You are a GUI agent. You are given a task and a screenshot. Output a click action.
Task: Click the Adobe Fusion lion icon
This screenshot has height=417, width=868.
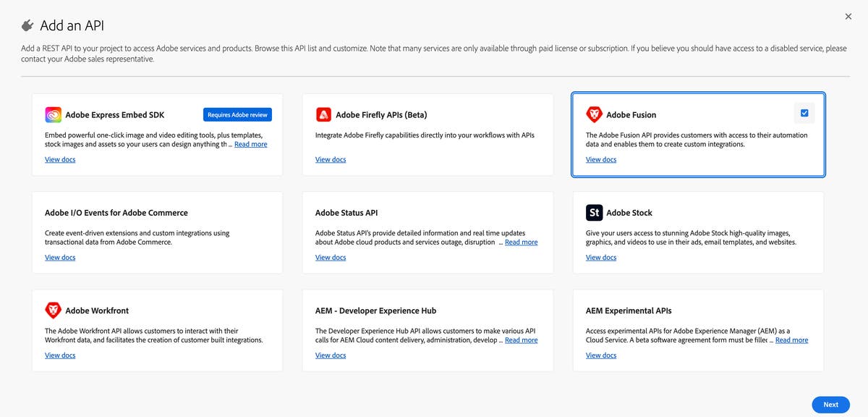pos(594,114)
